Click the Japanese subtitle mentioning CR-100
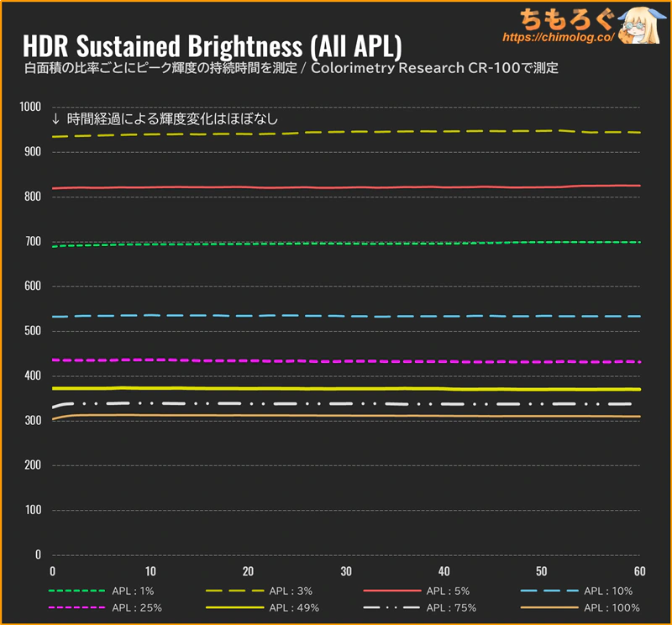The image size is (672, 625). [291, 68]
